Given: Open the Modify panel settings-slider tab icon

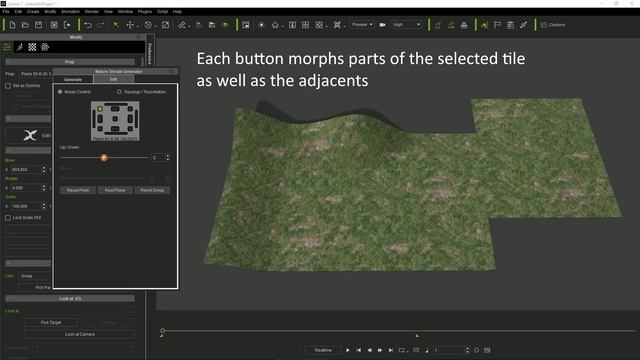Looking at the screenshot, I should (7, 47).
